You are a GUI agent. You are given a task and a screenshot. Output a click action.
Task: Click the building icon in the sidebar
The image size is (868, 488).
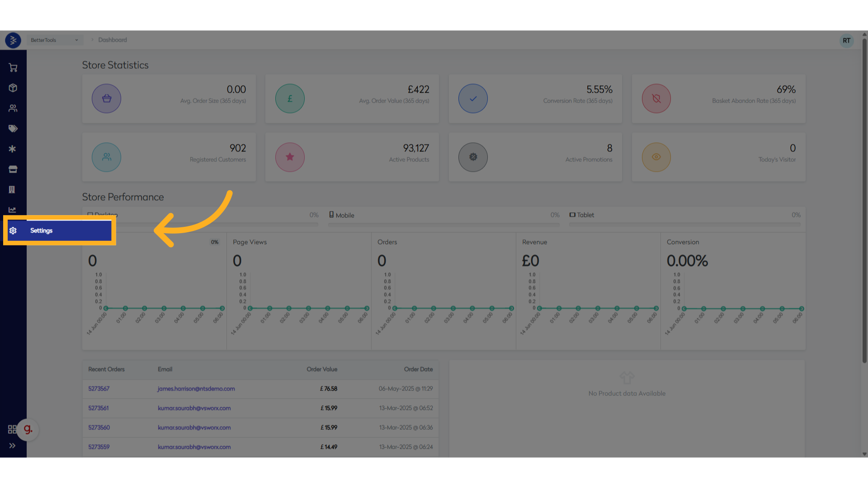[13, 189]
